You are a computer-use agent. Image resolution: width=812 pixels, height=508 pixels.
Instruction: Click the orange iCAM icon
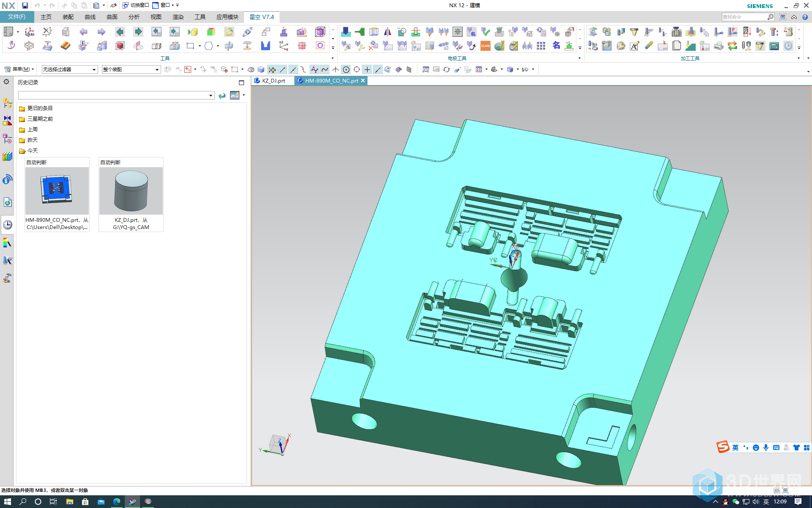(x=486, y=46)
